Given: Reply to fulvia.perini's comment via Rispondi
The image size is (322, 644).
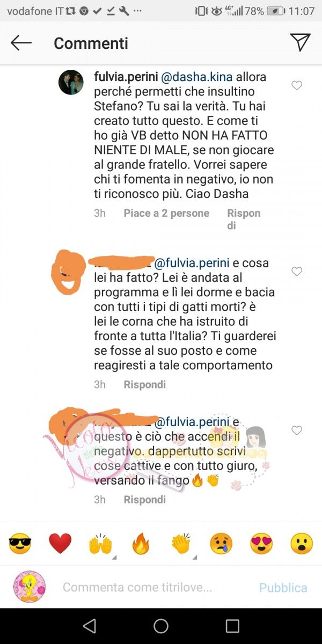Looking at the screenshot, I should click(244, 219).
